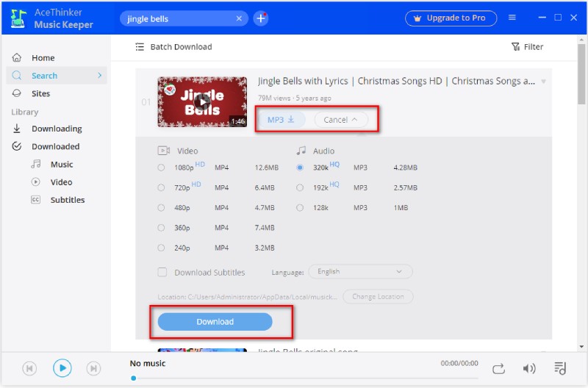The width and height of the screenshot is (588, 388).
Task: Select 192k HQ MP3 audio option
Action: (x=300, y=187)
